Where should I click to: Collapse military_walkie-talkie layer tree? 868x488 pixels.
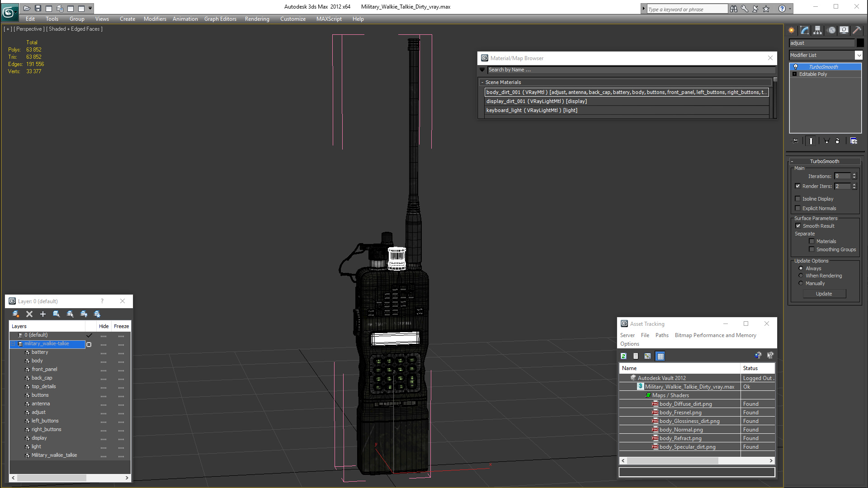(13, 344)
